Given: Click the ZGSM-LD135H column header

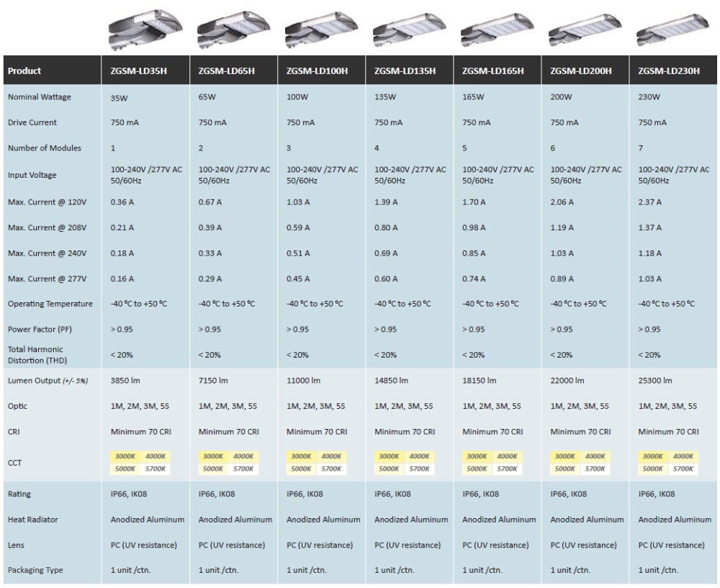Looking at the screenshot, I should (409, 71).
